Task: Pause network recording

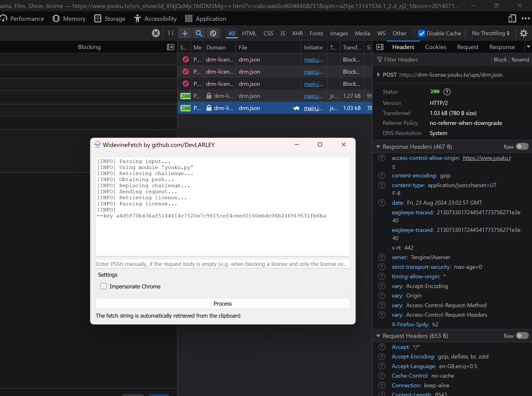Action: pos(171,33)
